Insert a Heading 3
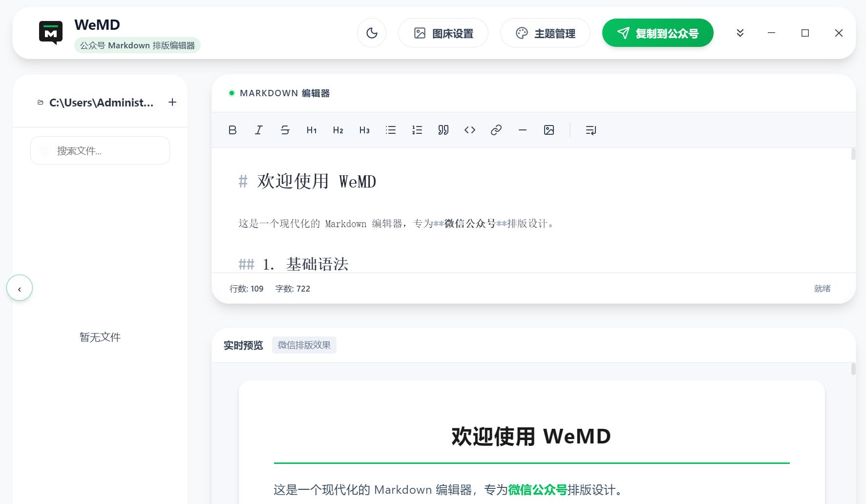 [364, 130]
